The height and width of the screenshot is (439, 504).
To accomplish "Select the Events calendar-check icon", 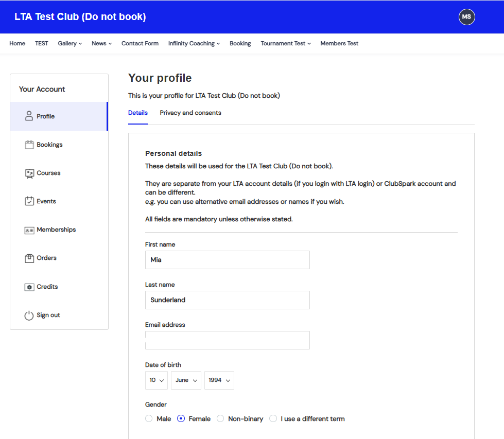I will tap(29, 201).
